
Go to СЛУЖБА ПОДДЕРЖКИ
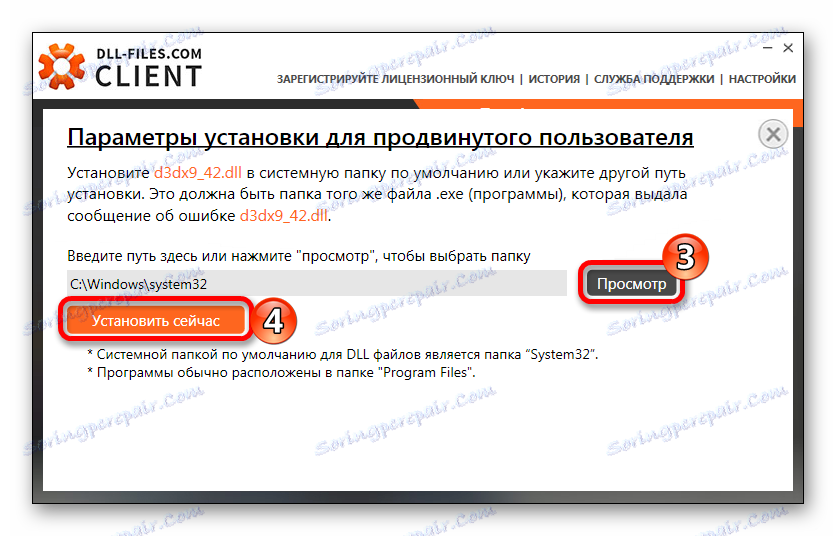click(x=654, y=79)
